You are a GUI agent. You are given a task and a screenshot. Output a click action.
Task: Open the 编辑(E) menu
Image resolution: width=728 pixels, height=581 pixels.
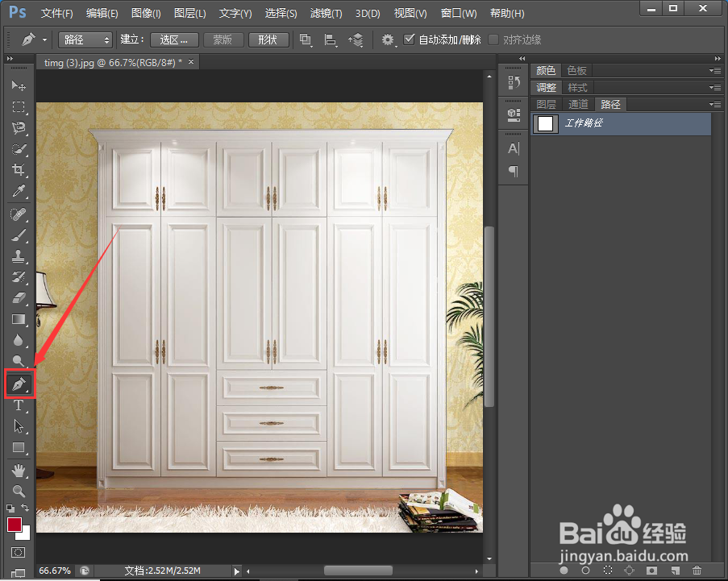pyautogui.click(x=102, y=13)
